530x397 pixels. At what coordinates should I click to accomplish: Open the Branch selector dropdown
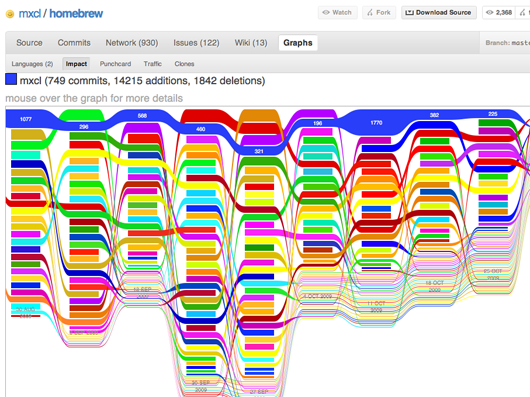click(506, 43)
